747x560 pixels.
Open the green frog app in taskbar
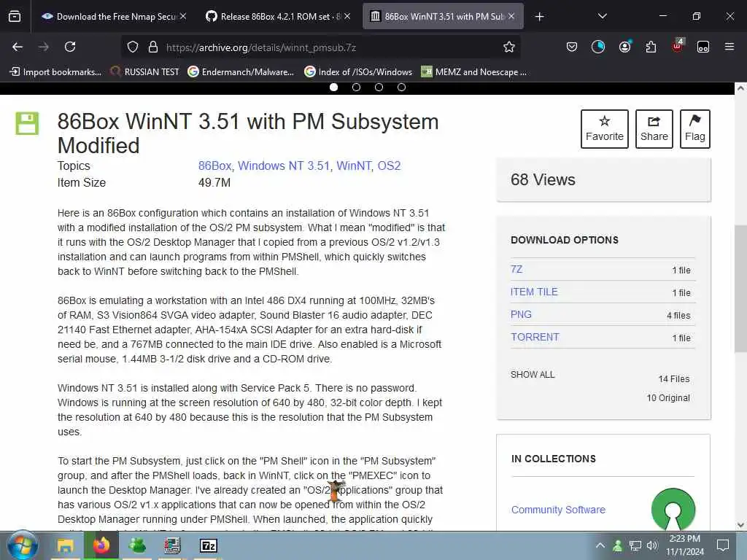(x=137, y=545)
